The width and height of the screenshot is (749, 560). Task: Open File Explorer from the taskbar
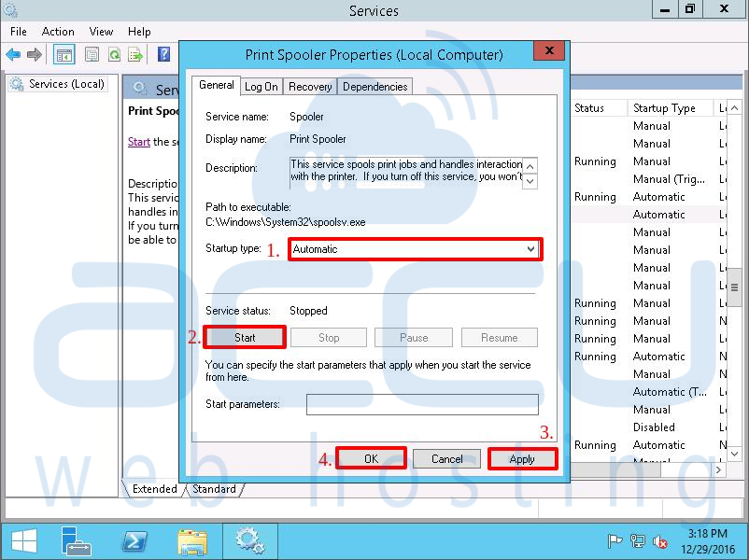(x=192, y=542)
